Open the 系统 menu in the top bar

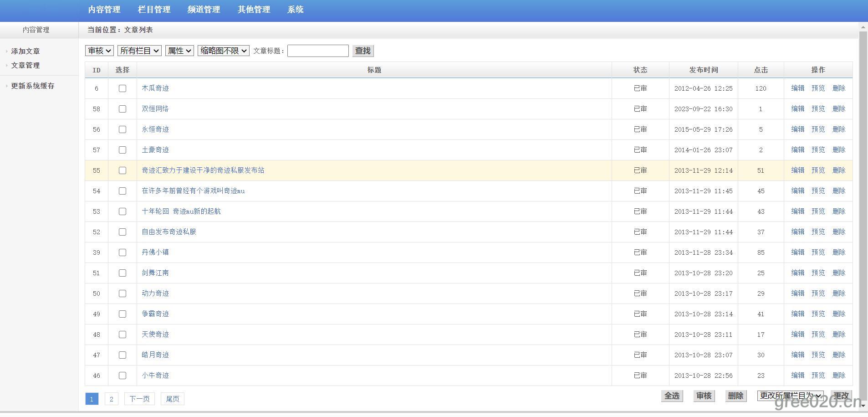point(295,10)
